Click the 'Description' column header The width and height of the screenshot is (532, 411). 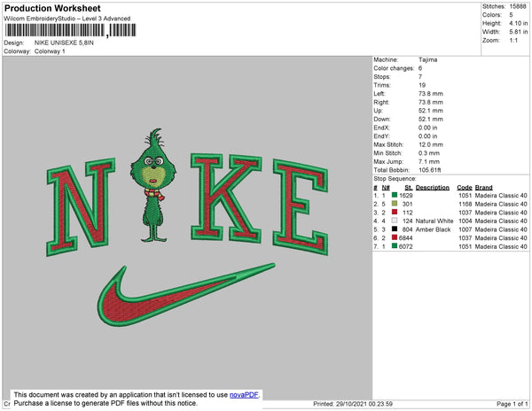point(433,188)
